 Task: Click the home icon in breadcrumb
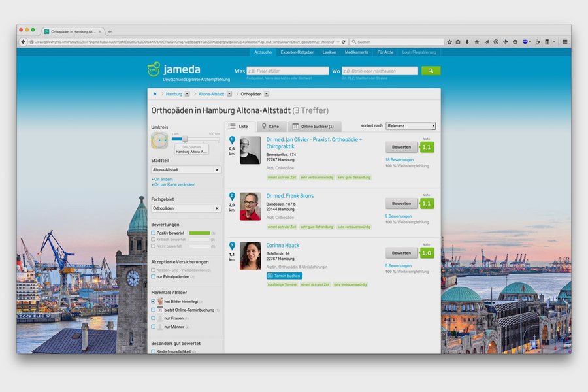coord(155,94)
